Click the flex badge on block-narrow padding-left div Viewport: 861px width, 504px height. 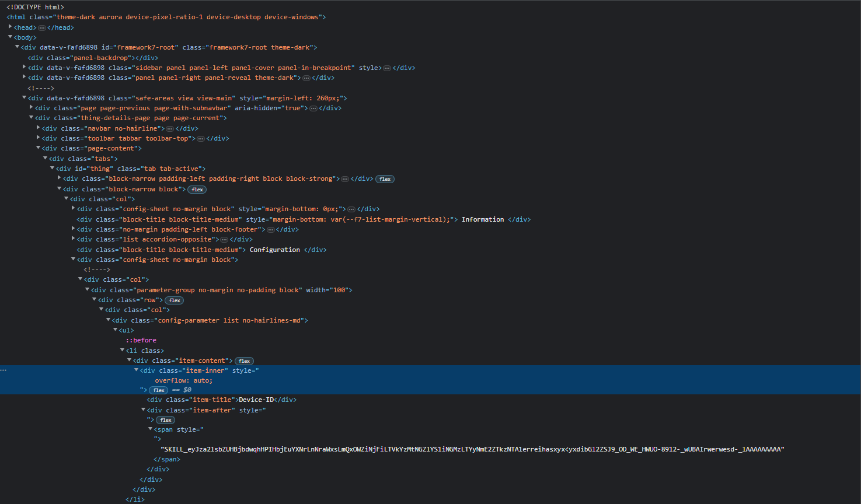384,178
